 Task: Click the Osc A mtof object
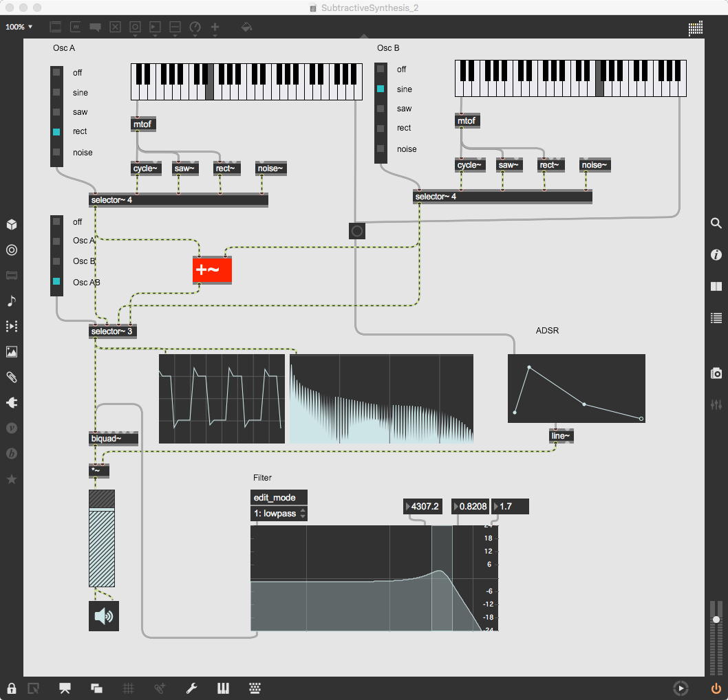tap(143, 124)
